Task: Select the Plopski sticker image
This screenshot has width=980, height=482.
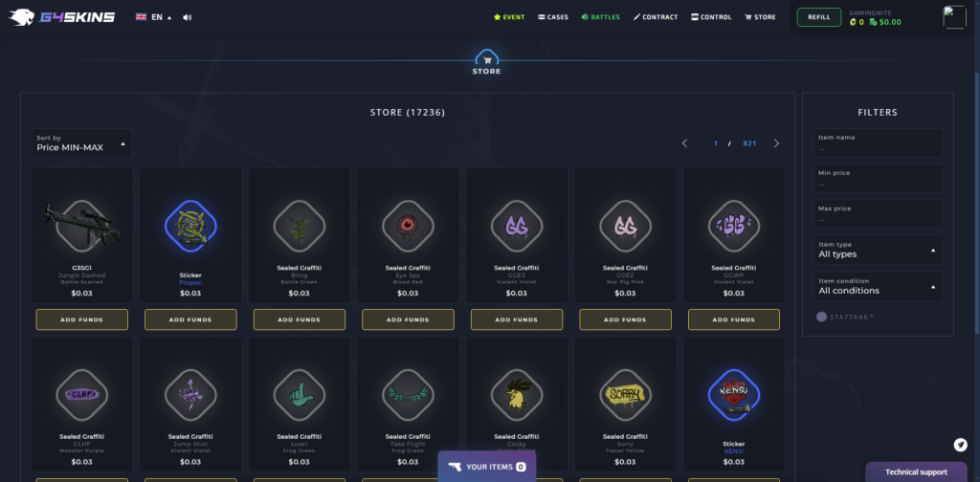Action: pyautogui.click(x=190, y=226)
